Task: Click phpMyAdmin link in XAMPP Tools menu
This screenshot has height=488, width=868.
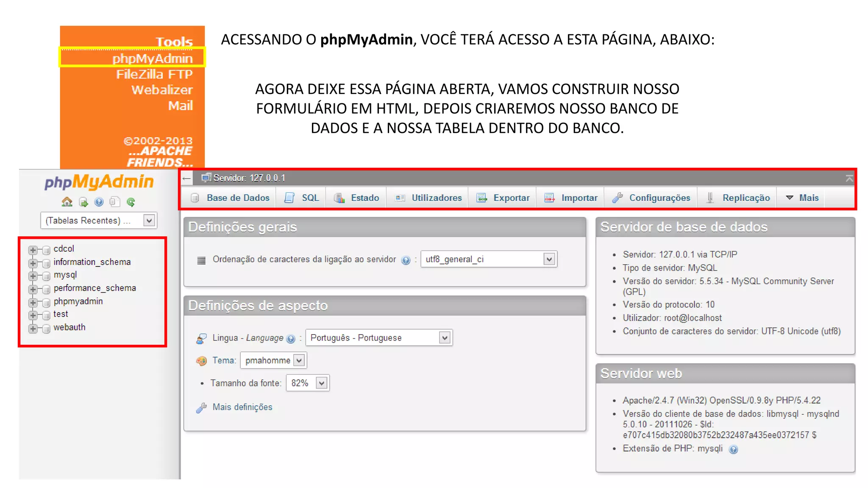Action: (153, 58)
